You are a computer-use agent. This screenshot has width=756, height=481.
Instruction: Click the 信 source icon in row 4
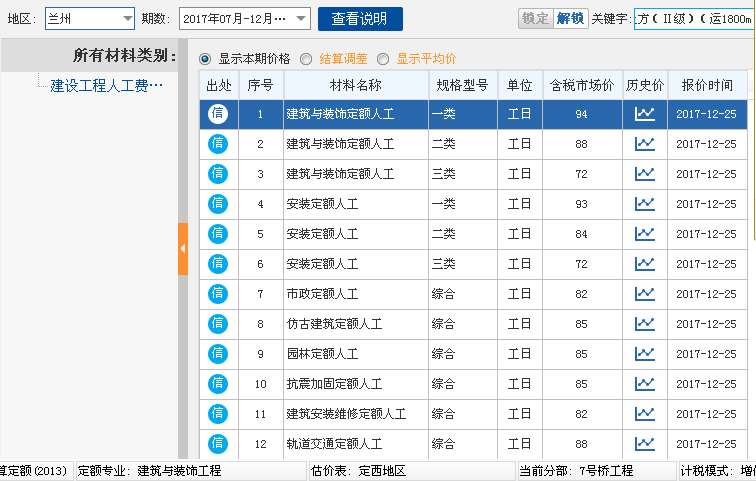[x=218, y=203]
